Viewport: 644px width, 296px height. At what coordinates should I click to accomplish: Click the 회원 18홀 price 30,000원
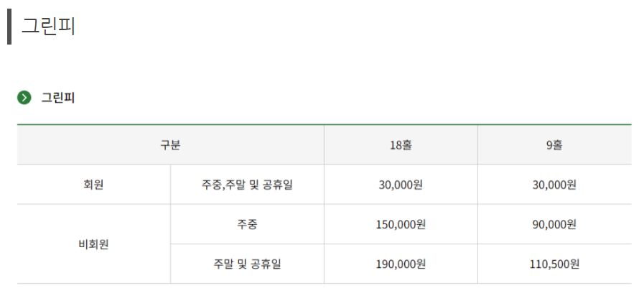pyautogui.click(x=401, y=185)
